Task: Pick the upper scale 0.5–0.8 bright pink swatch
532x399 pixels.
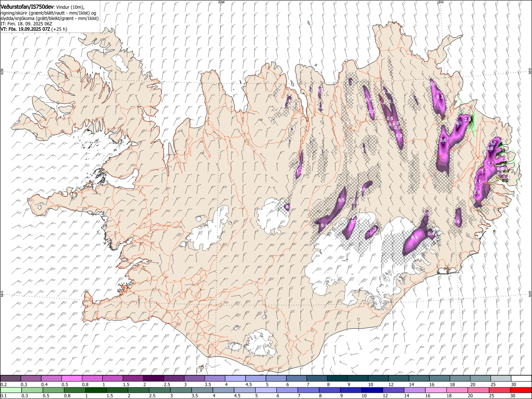Action: (71, 379)
